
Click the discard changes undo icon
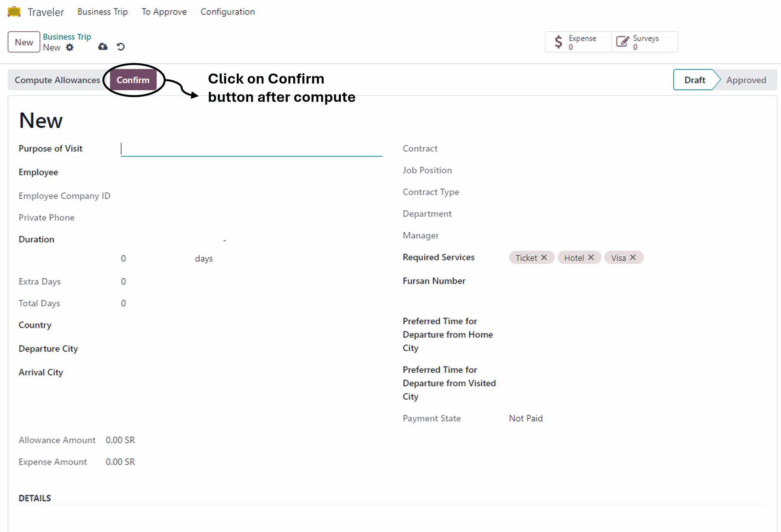click(121, 47)
